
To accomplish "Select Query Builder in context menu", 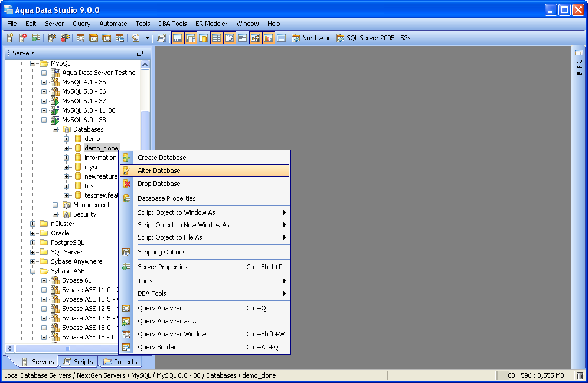I will click(205, 347).
